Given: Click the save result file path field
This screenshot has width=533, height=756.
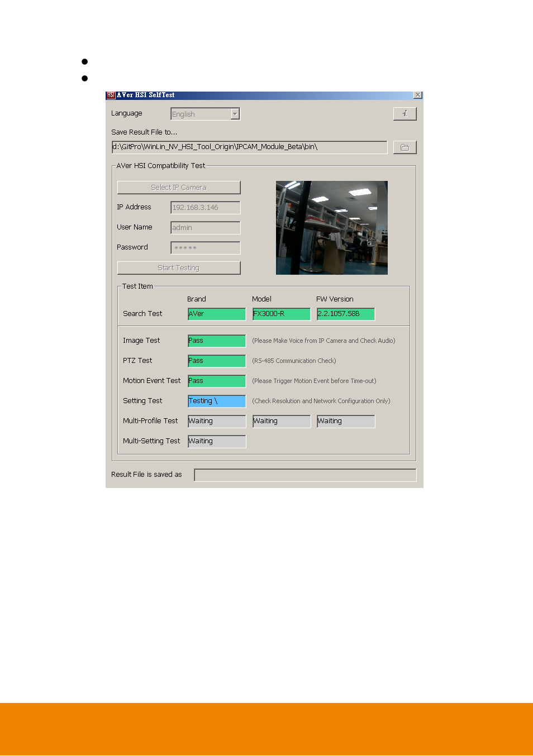Looking at the screenshot, I should tap(249, 147).
